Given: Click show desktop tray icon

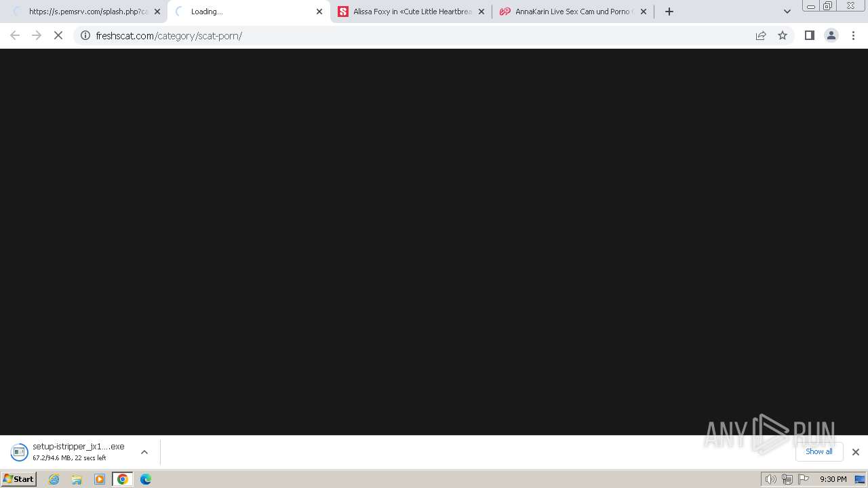Looking at the screenshot, I should click(x=860, y=479).
